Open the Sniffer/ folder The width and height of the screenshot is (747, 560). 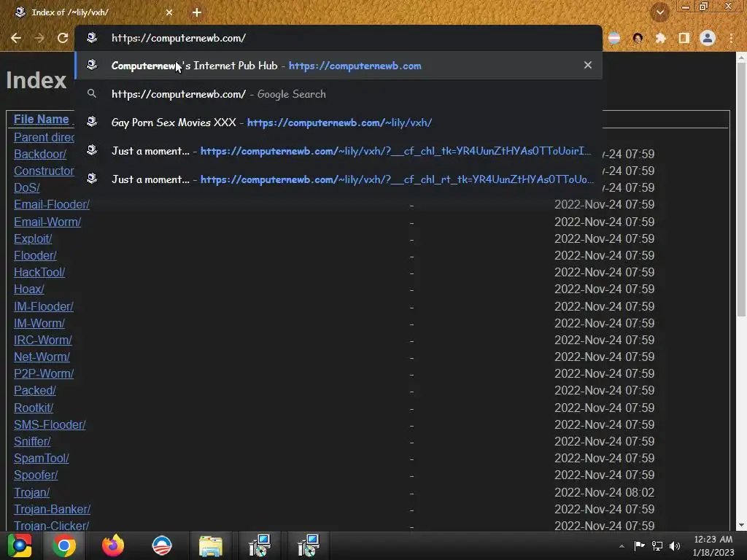pos(32,441)
